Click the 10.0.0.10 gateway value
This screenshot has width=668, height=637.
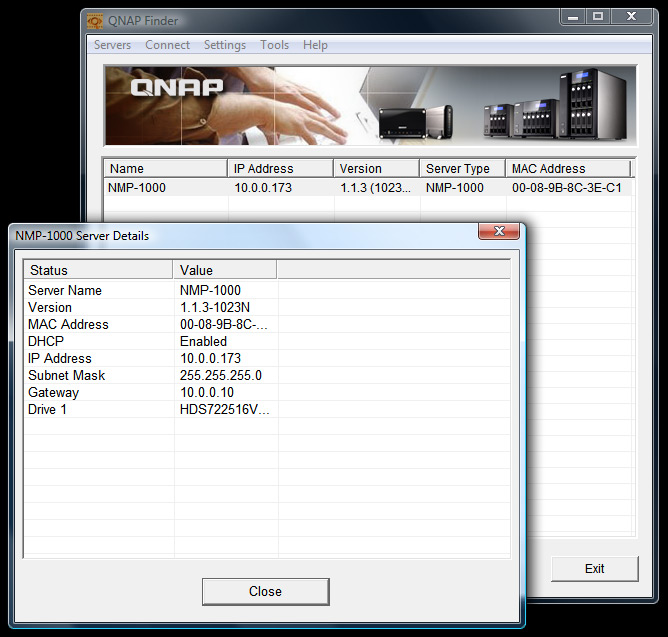pos(207,392)
